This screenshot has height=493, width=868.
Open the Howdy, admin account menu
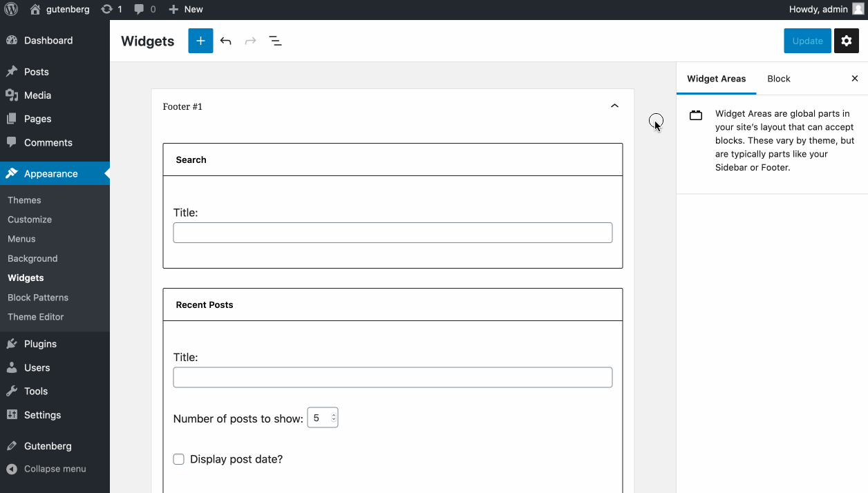coord(827,10)
